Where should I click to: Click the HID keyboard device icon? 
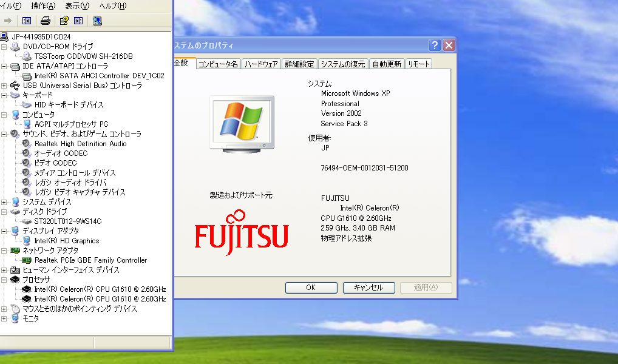pyautogui.click(x=26, y=105)
